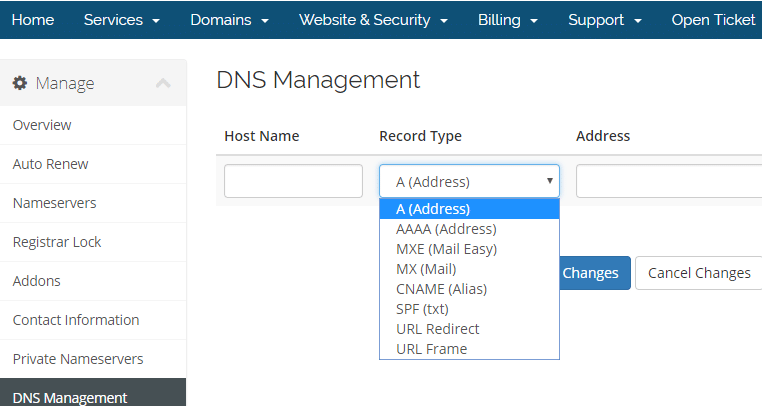Expand the Domains menu
762x406 pixels.
229,20
